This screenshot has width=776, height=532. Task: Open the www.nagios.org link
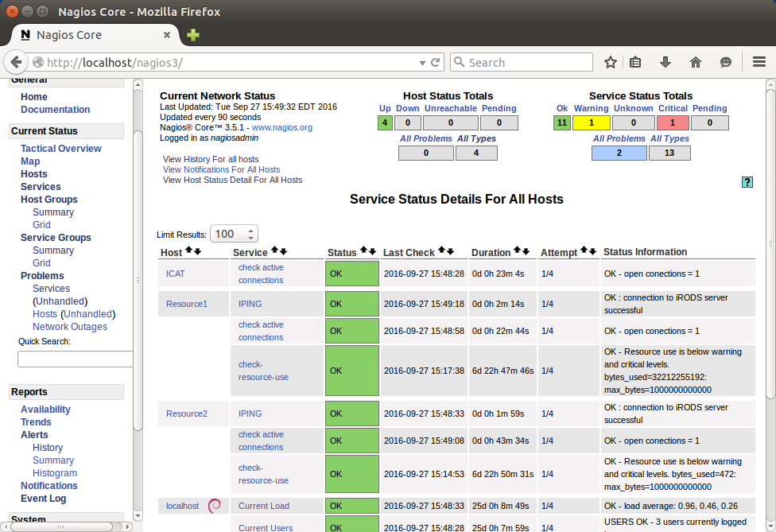[282, 127]
